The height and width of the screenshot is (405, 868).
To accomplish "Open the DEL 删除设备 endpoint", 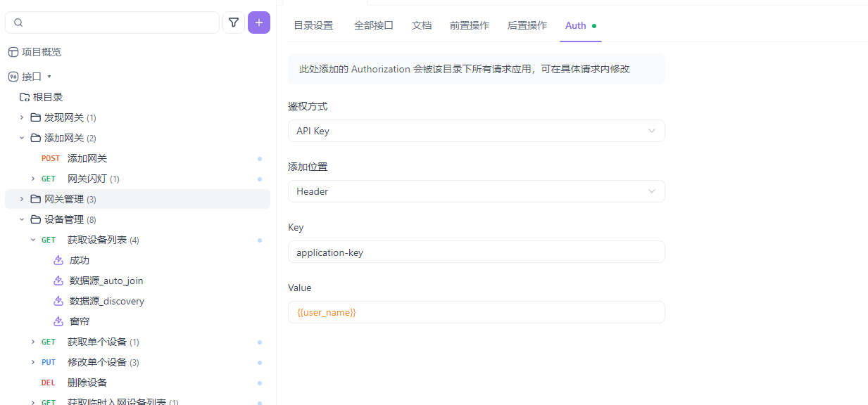I will tap(87, 382).
